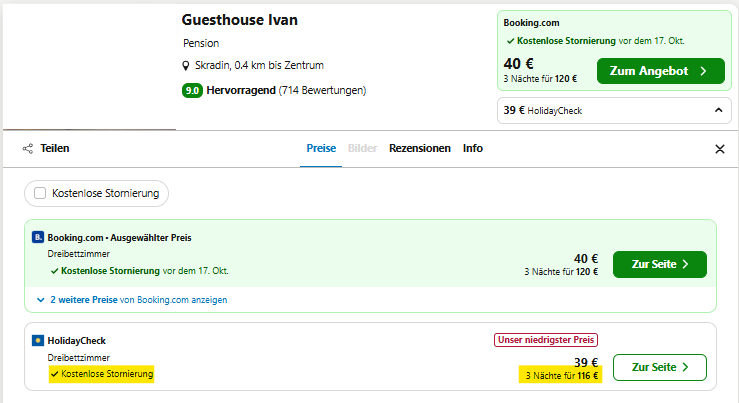The height and width of the screenshot is (403, 739).
Task: Click Hervorragend (714 Bewertungen) rating text
Action: click(286, 90)
